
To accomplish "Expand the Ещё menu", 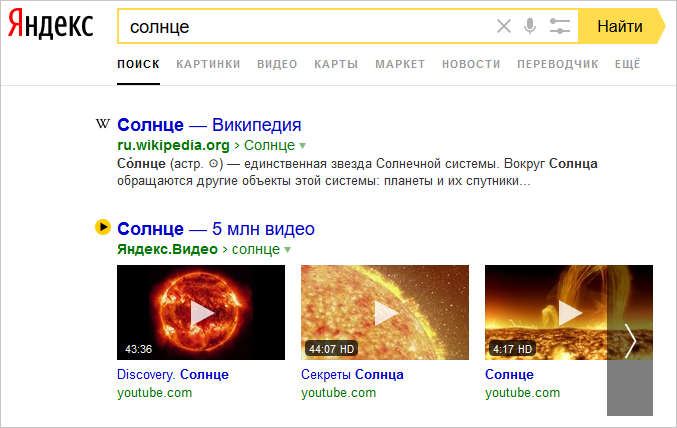I will point(627,64).
